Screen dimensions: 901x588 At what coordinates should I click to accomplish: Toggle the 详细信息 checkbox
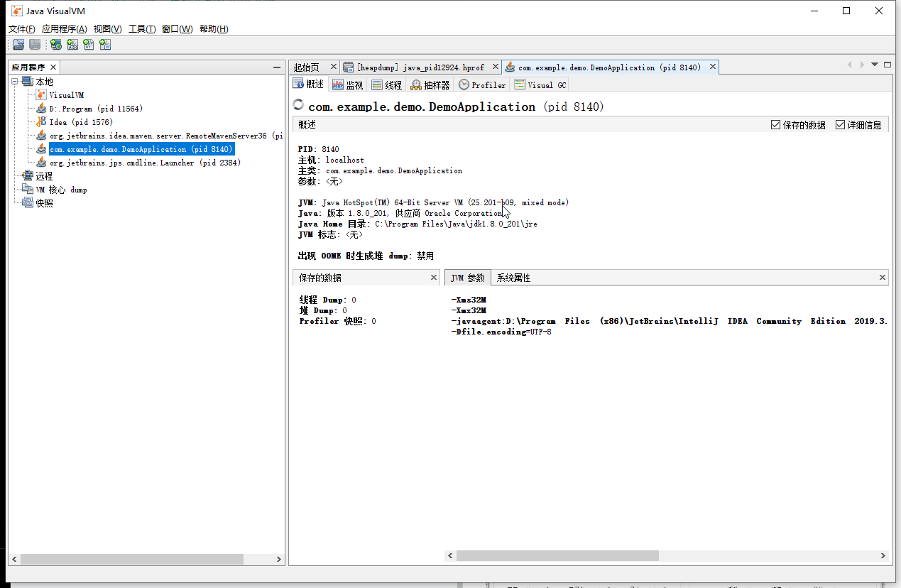click(840, 125)
